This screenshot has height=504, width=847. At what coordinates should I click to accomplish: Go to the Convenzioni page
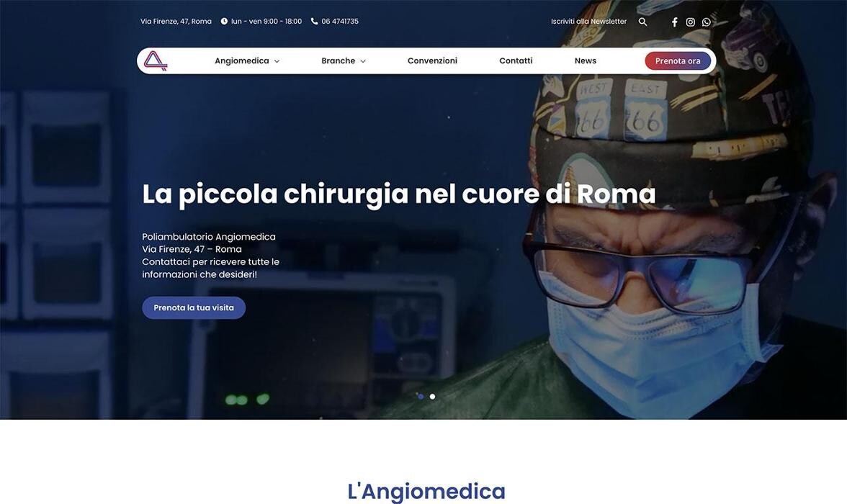tap(432, 60)
